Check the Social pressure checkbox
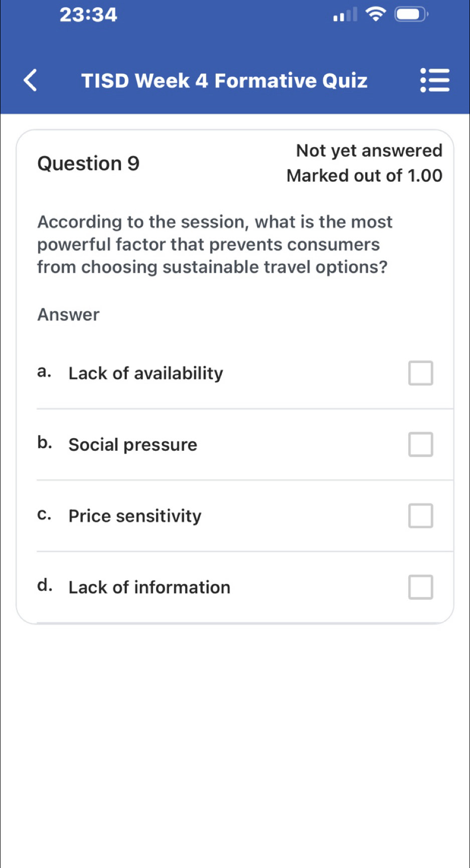 click(420, 444)
